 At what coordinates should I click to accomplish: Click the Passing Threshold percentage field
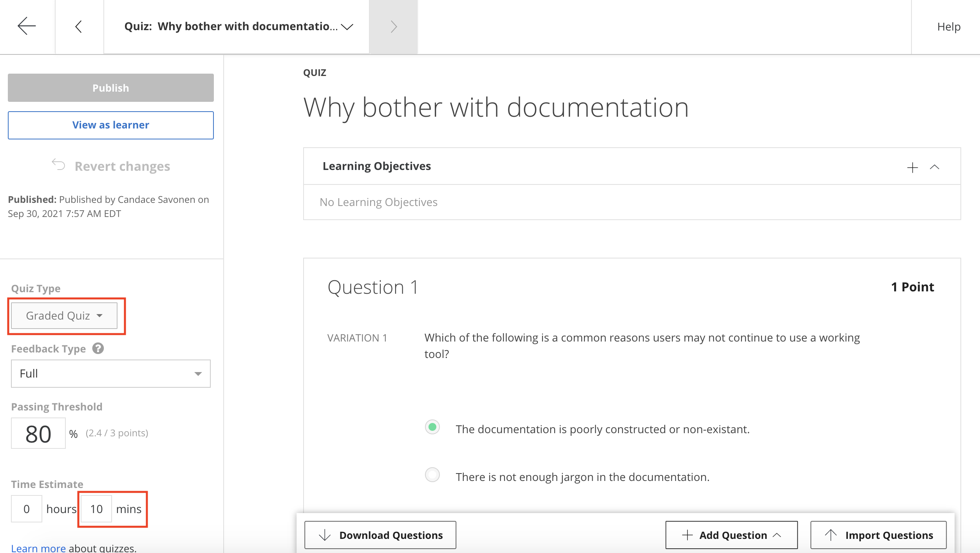(38, 434)
